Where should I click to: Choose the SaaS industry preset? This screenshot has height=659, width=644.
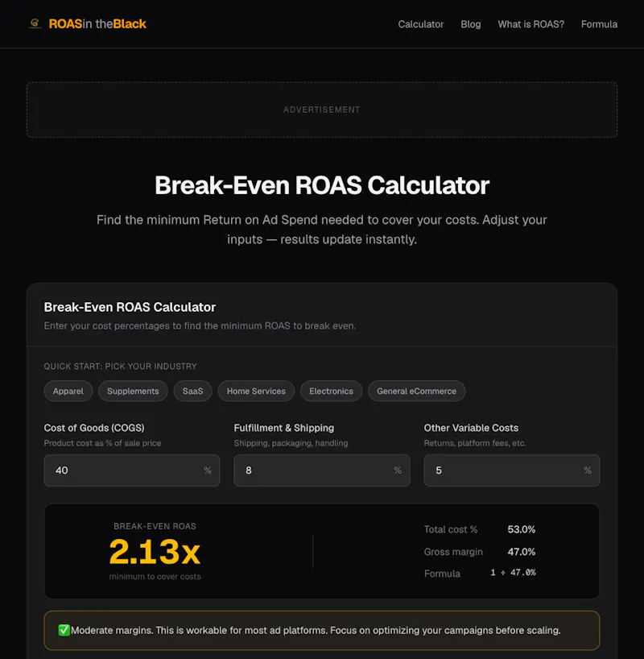tap(193, 391)
